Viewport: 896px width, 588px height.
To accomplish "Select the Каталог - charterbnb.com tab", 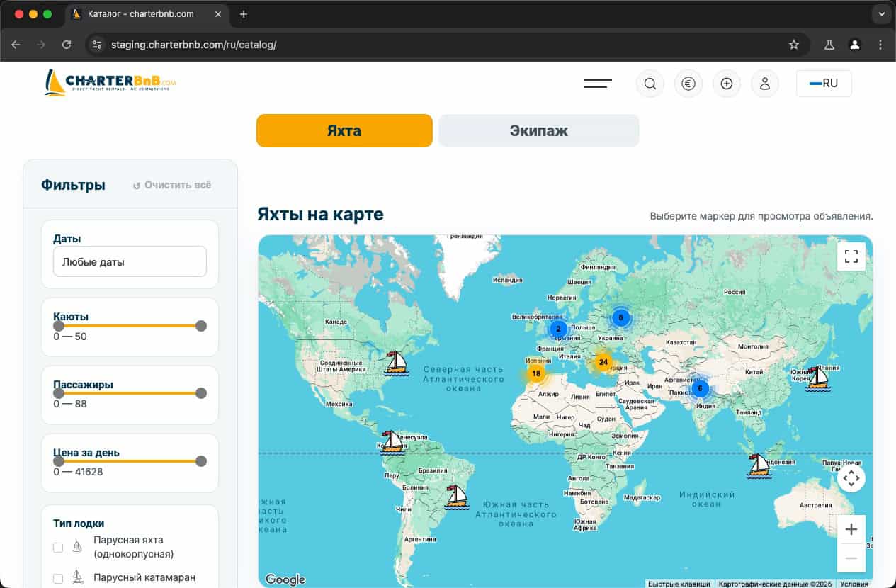I will pyautogui.click(x=148, y=14).
